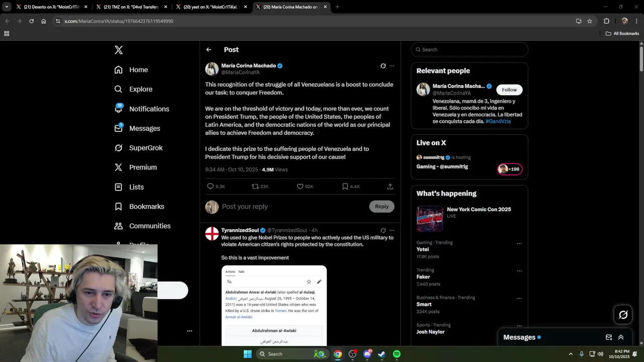Image resolution: width=644 pixels, height=362 pixels.
Task: Select María Corina Machado browser tab
Action: point(291,7)
